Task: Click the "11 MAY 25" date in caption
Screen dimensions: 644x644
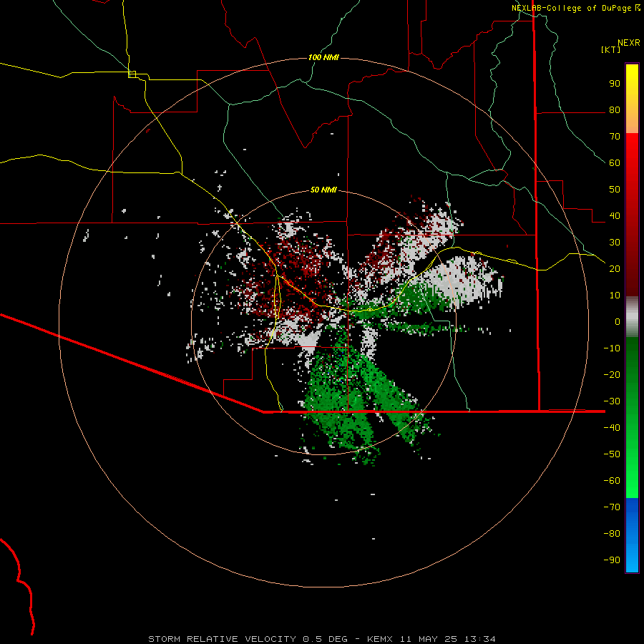Action: click(429, 639)
